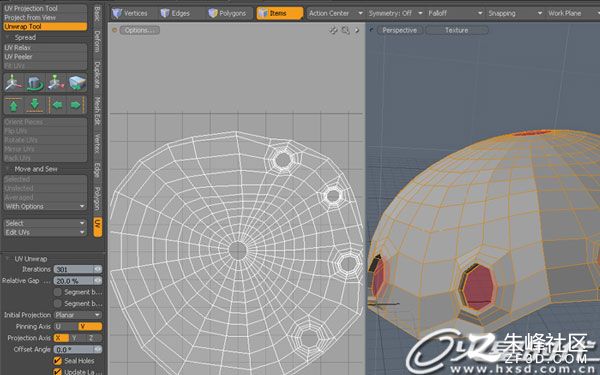This screenshot has height=375, width=600.
Task: Open the Action Center dropdown
Action: click(x=336, y=13)
